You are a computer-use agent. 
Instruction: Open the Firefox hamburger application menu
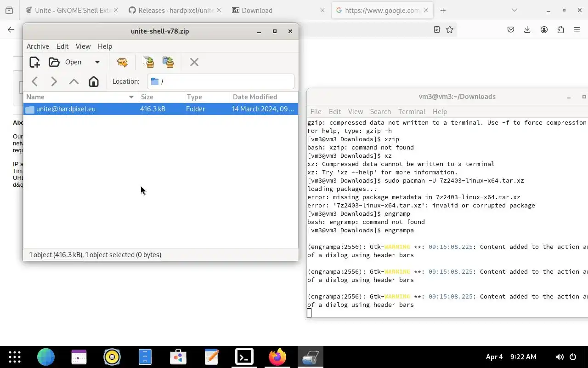(577, 29)
